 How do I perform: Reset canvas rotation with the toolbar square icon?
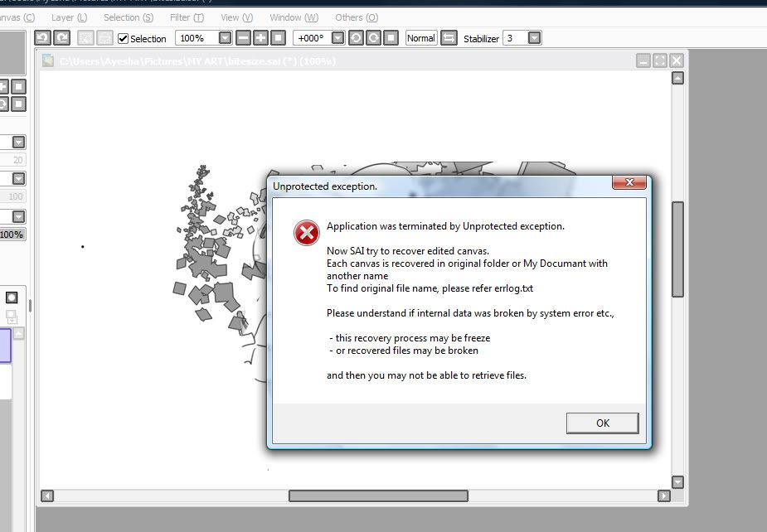tap(391, 38)
